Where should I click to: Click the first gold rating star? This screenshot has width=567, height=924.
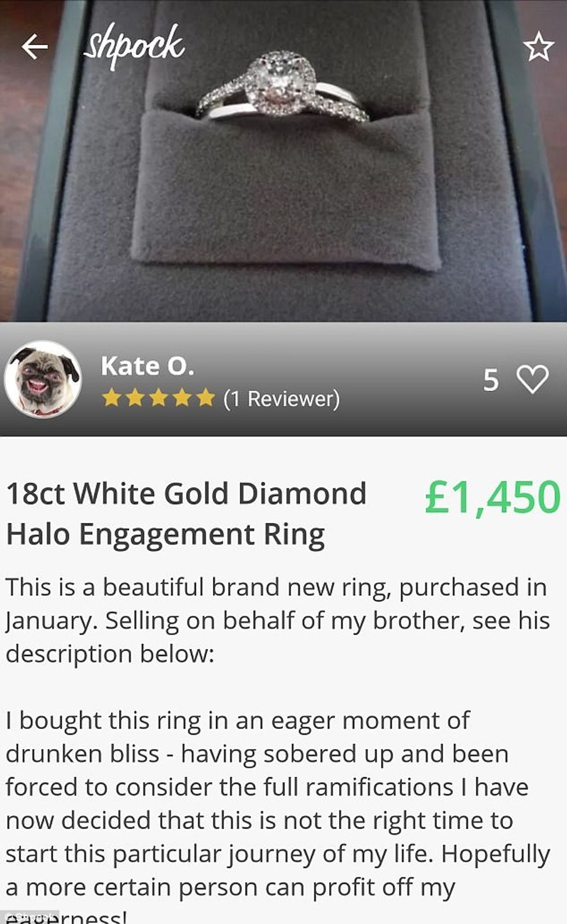click(x=111, y=398)
